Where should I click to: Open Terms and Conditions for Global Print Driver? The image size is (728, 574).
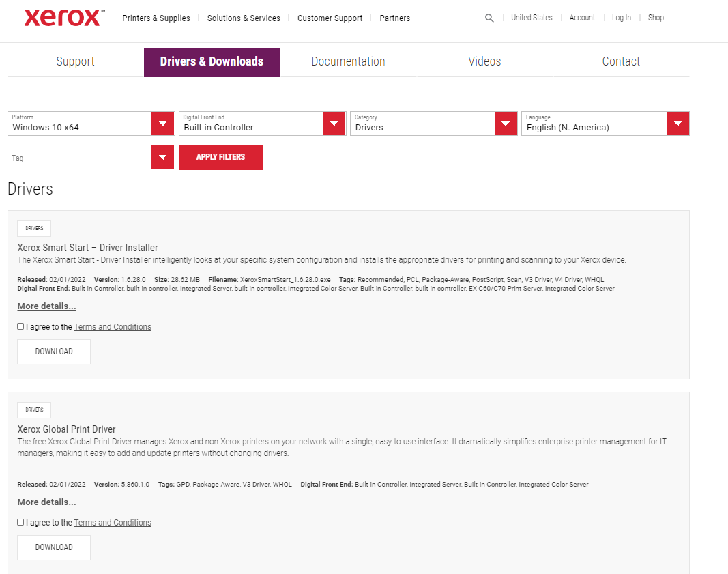coord(113,523)
